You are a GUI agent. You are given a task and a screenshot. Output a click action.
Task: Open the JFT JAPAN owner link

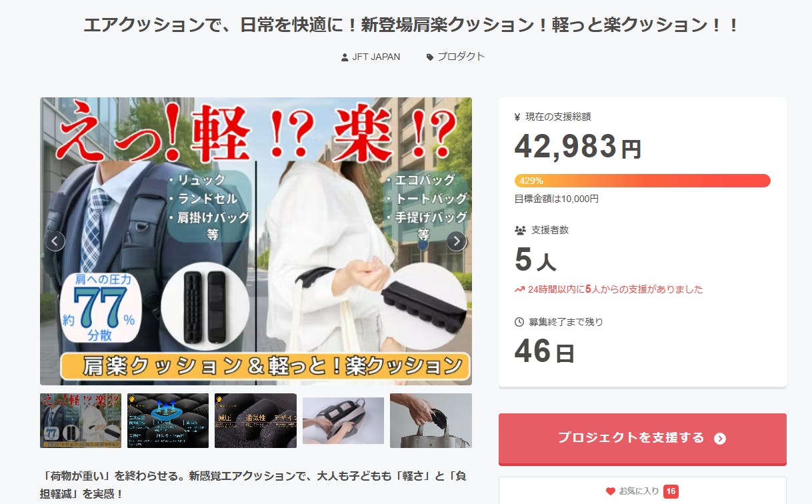[x=376, y=57]
